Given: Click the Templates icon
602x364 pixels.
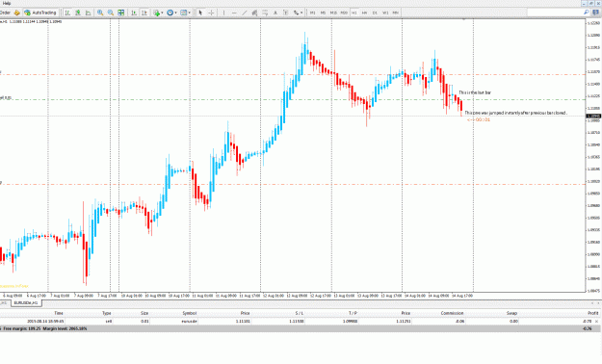Looking at the screenshot, I should 184,13.
